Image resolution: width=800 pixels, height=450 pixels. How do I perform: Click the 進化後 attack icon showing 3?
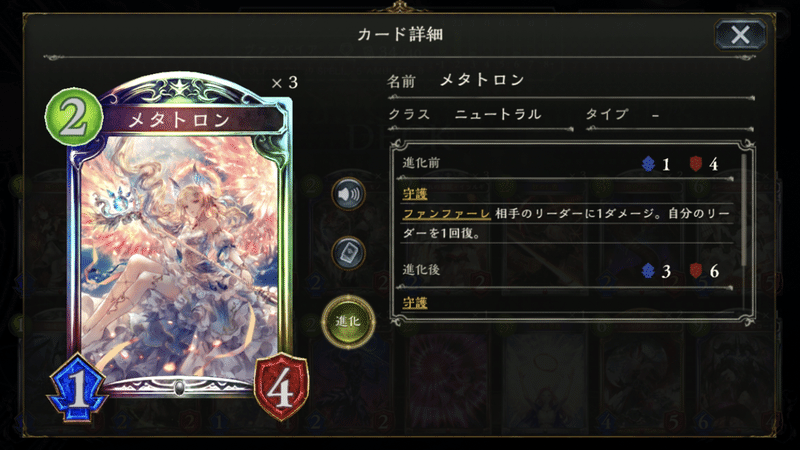(648, 271)
